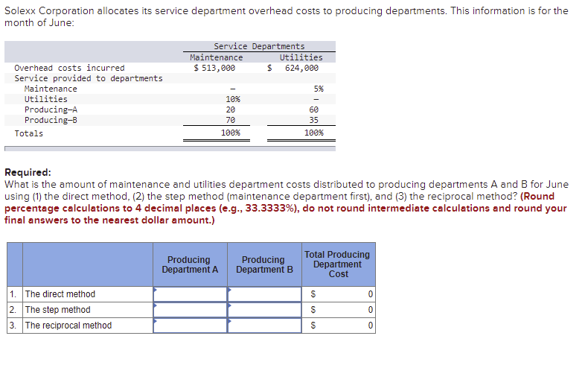Click the 'Utilities' column heading

click(x=301, y=57)
